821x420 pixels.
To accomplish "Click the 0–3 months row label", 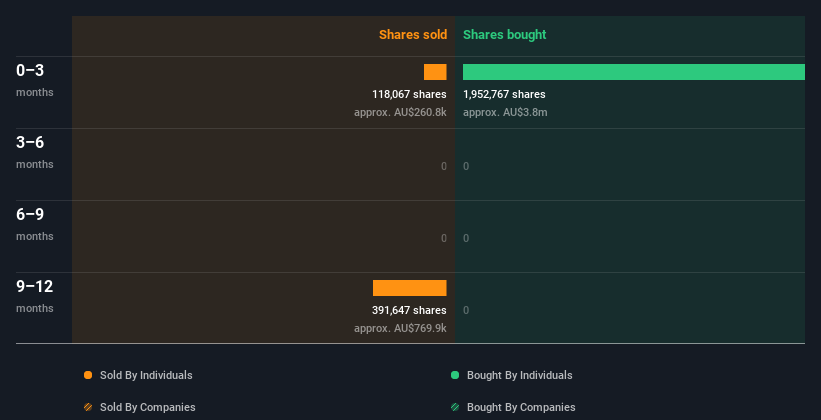I will tap(35, 80).
